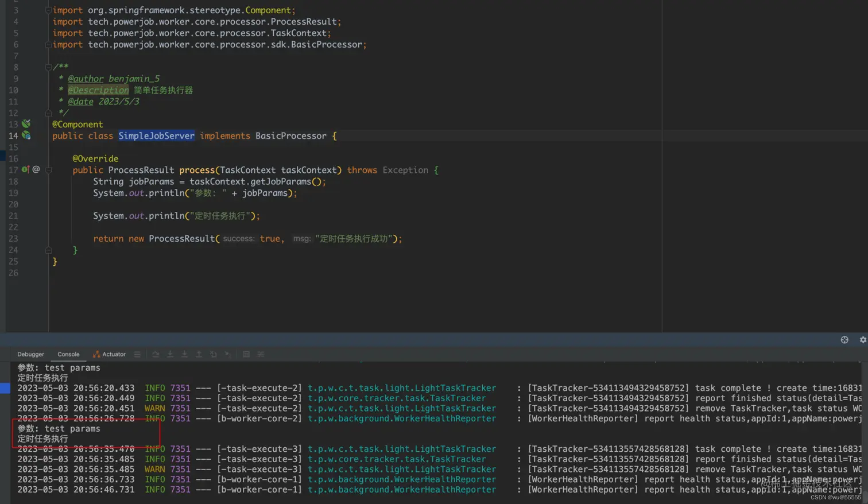The image size is (868, 504).
Task: Collapse the Javadoc comment fold at line 8
Action: click(x=48, y=67)
